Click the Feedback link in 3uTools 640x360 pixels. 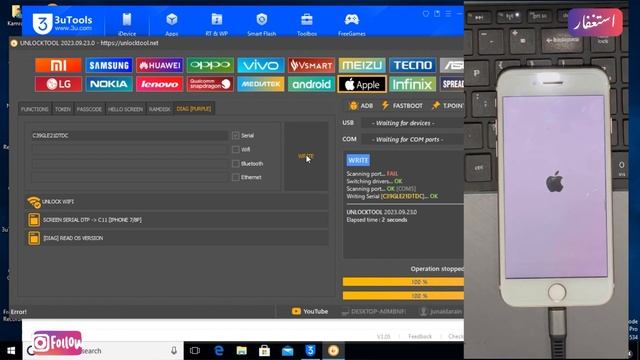(420, 336)
